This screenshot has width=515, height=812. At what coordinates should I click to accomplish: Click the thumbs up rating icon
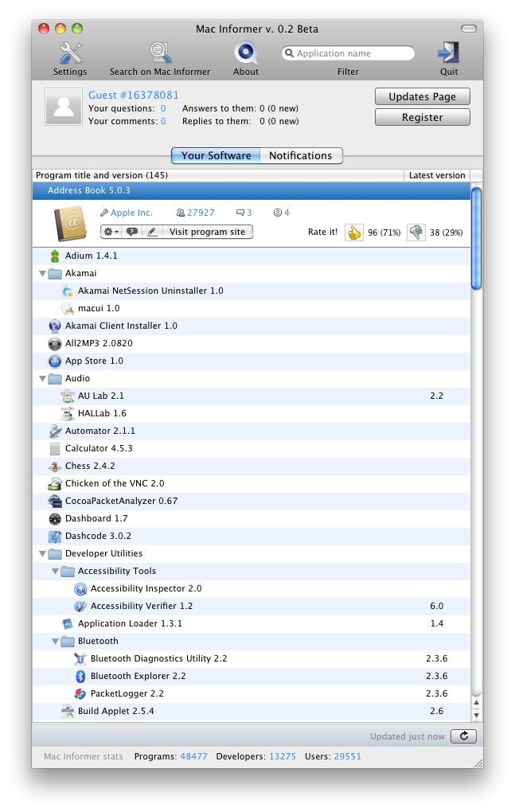[354, 232]
